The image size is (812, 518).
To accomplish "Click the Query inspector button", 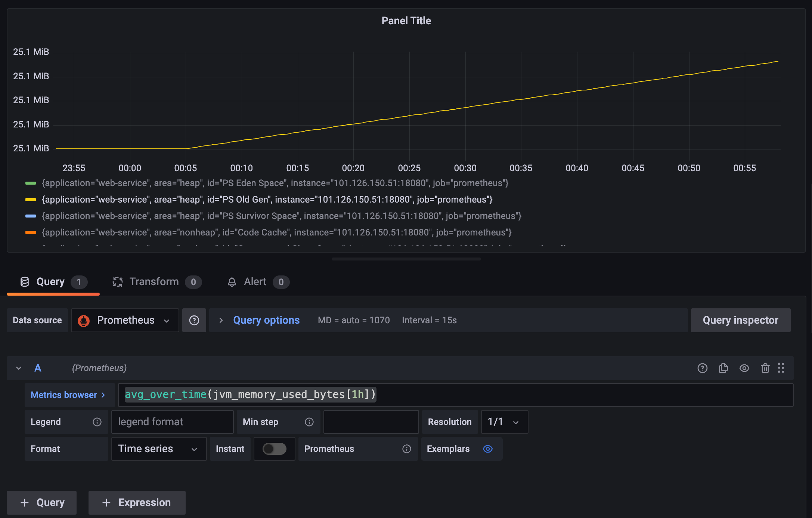I will [740, 320].
